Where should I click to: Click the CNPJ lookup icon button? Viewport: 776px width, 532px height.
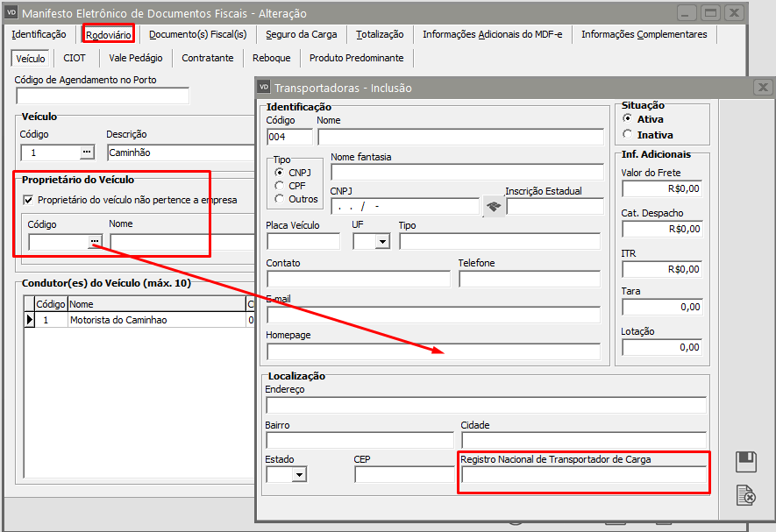pyautogui.click(x=493, y=207)
